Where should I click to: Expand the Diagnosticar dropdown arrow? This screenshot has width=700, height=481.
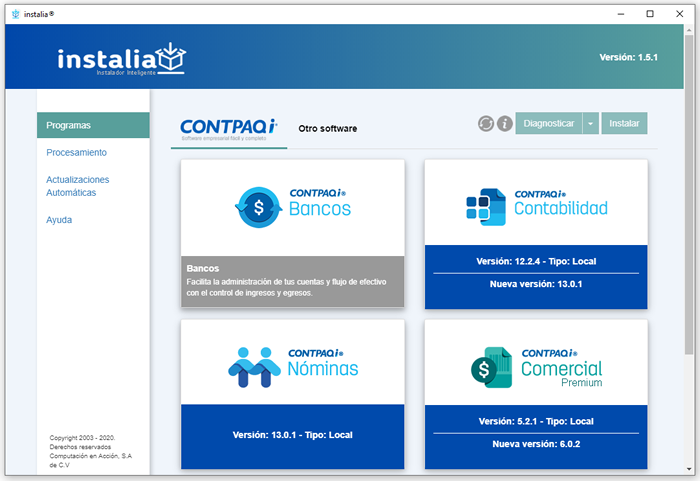pos(591,123)
